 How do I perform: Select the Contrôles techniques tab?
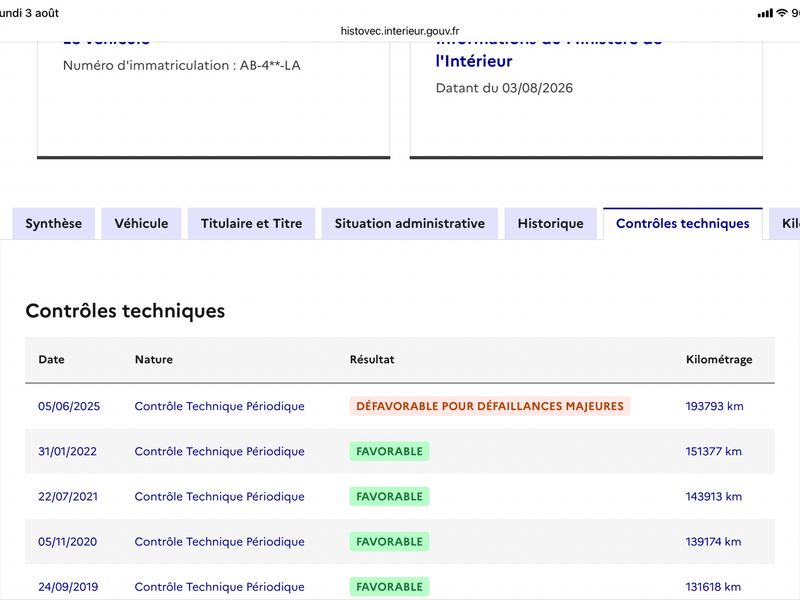tap(683, 223)
